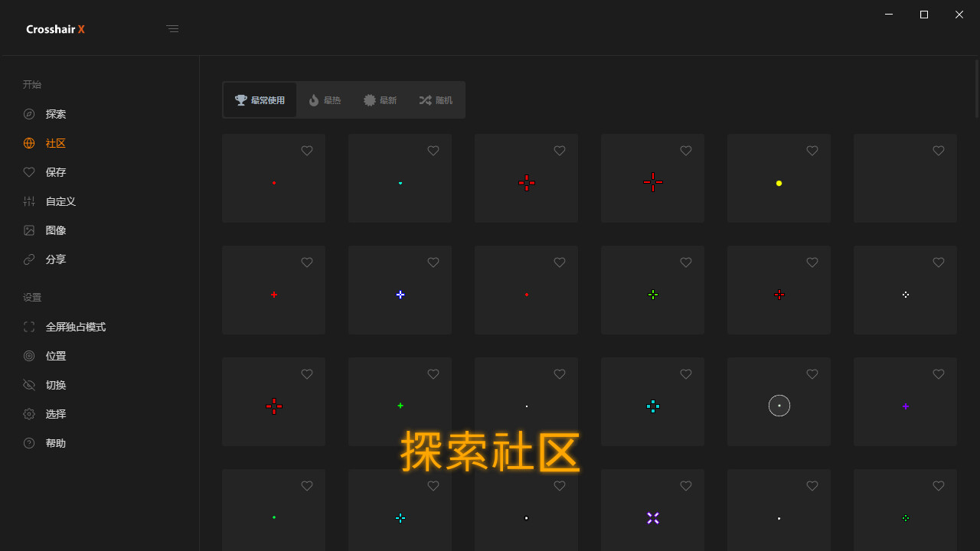The image size is (980, 551).
Task: Show the 最新 newest crosshairs tab
Action: click(381, 100)
